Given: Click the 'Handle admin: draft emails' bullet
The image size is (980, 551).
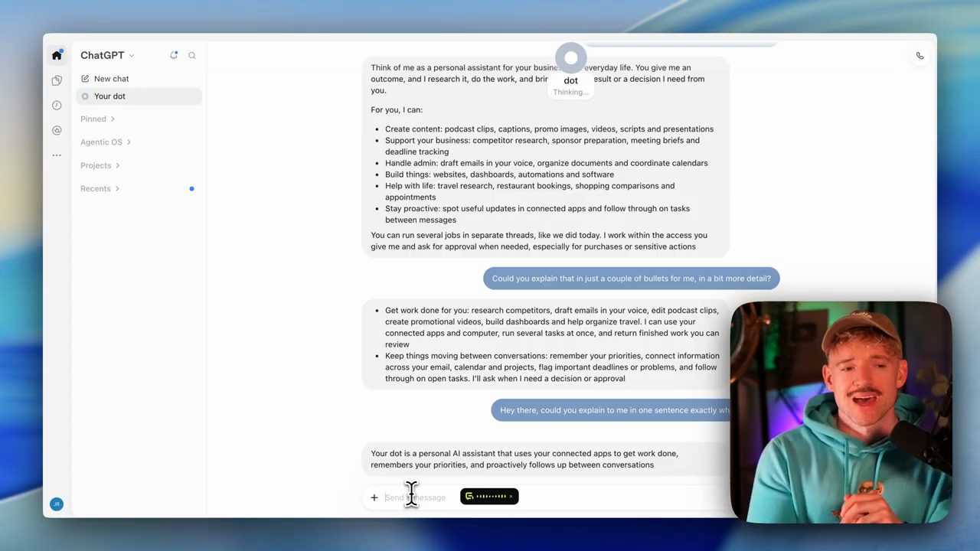Looking at the screenshot, I should coord(546,163).
